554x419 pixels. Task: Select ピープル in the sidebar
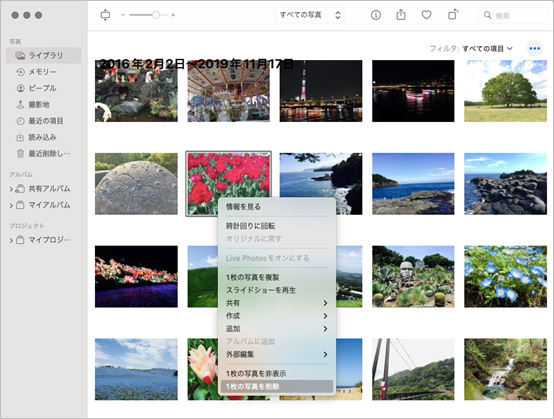tap(43, 88)
